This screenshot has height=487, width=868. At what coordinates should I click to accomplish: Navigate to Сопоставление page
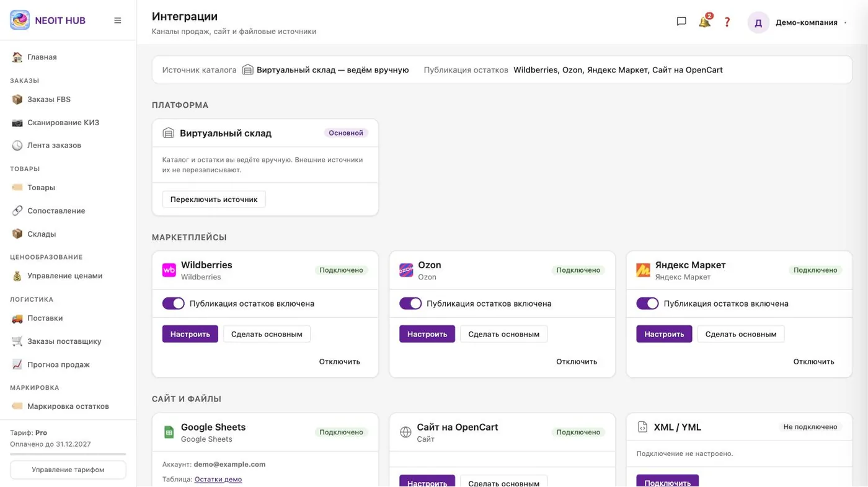click(x=68, y=211)
